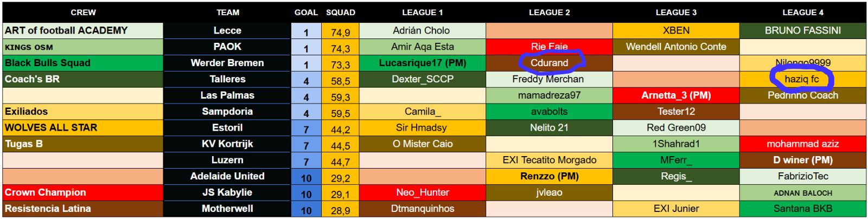Select the circled haziq fc cell
The width and height of the screenshot is (868, 219).
click(802, 79)
